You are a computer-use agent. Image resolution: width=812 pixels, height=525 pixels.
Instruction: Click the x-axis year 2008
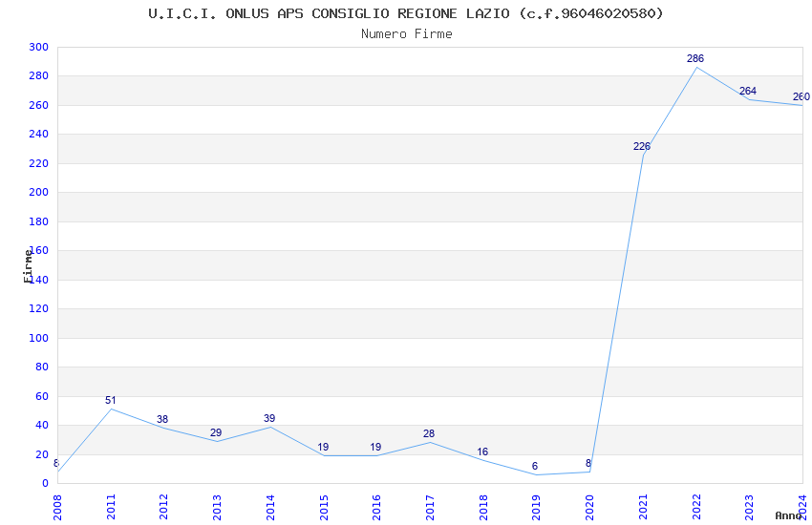(57, 507)
